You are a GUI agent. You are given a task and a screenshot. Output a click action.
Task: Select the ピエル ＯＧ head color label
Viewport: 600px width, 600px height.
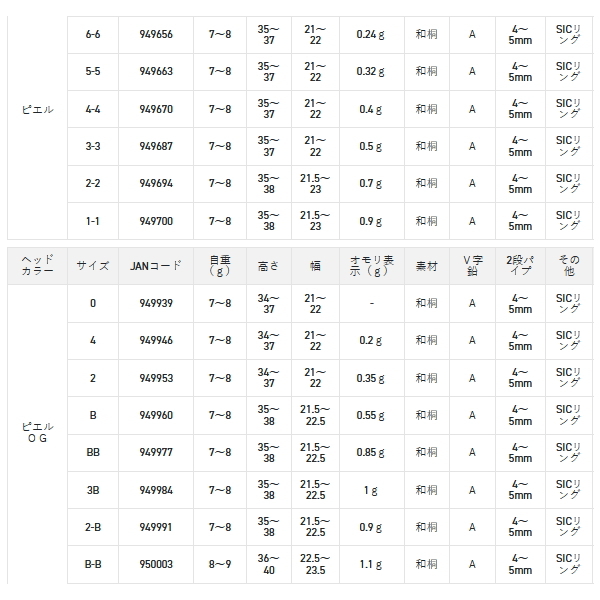point(37,432)
